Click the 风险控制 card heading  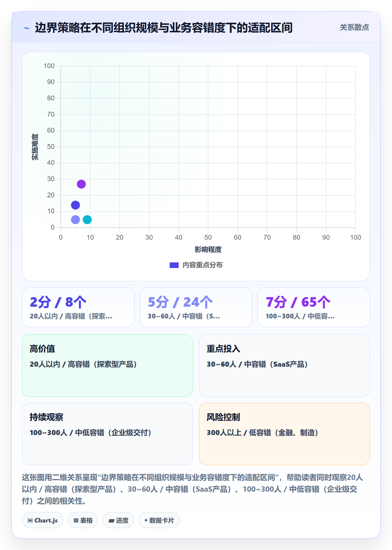(x=223, y=417)
